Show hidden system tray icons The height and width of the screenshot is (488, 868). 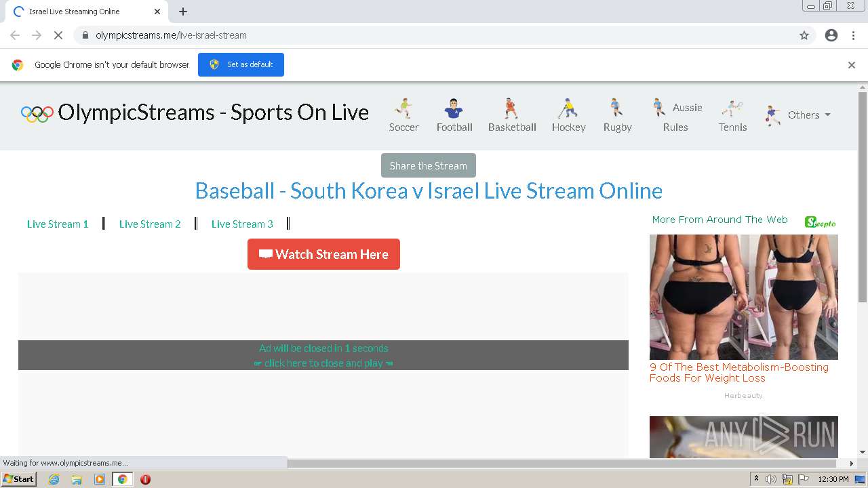pyautogui.click(x=757, y=479)
